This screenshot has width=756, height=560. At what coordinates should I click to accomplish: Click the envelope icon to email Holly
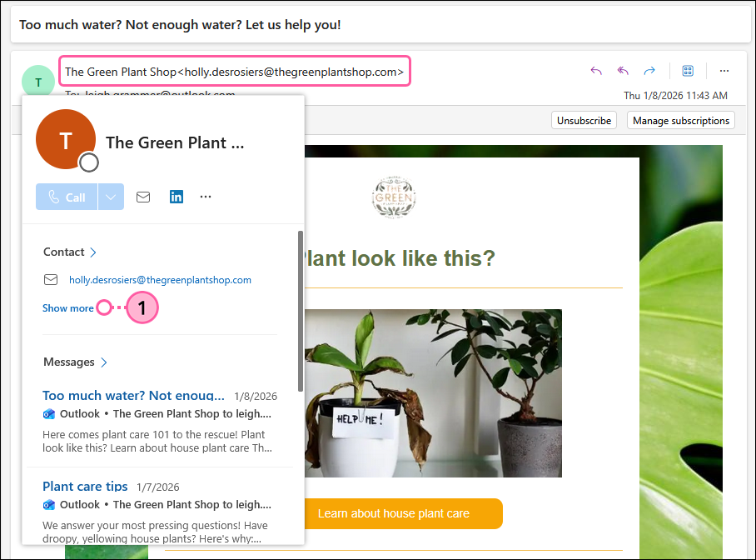142,197
